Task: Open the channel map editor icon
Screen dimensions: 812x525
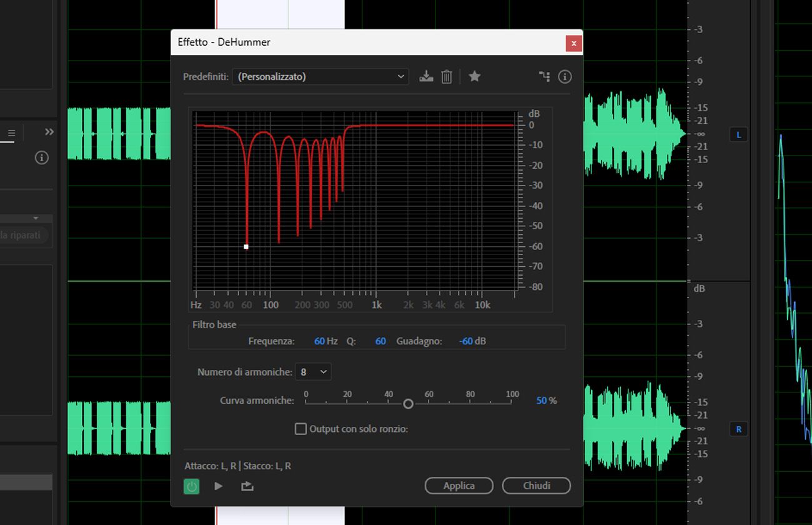Action: (x=545, y=76)
